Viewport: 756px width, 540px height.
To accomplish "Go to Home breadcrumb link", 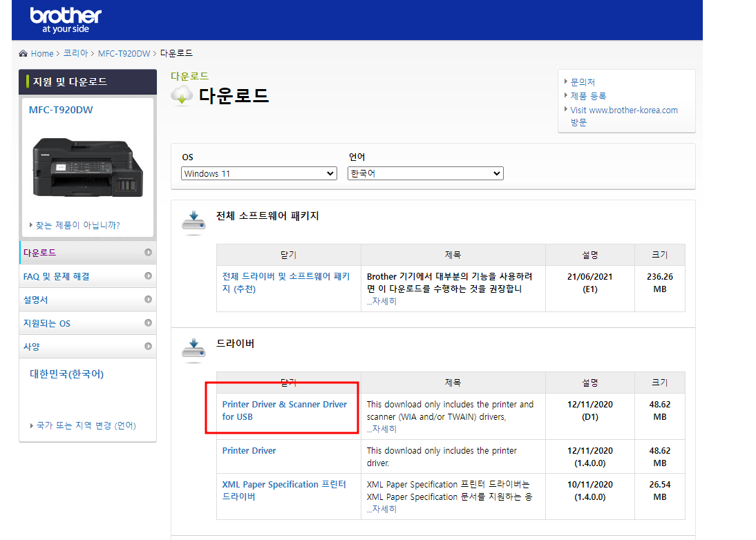I will click(42, 53).
